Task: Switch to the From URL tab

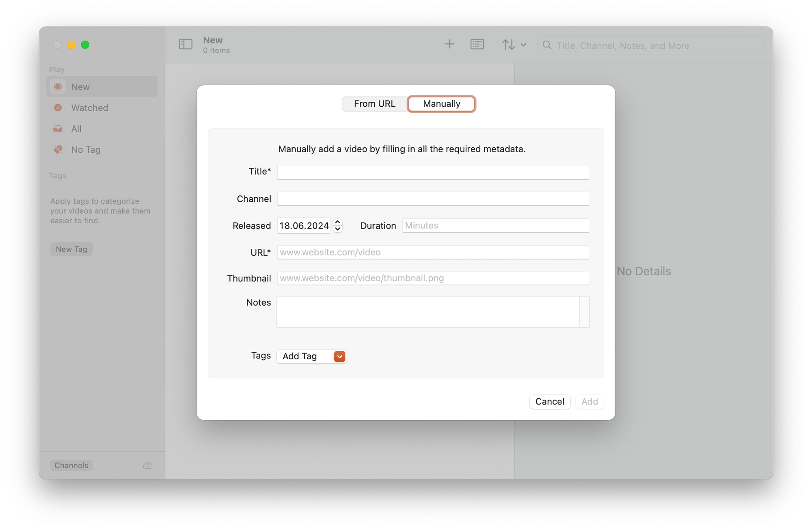Action: (x=374, y=104)
